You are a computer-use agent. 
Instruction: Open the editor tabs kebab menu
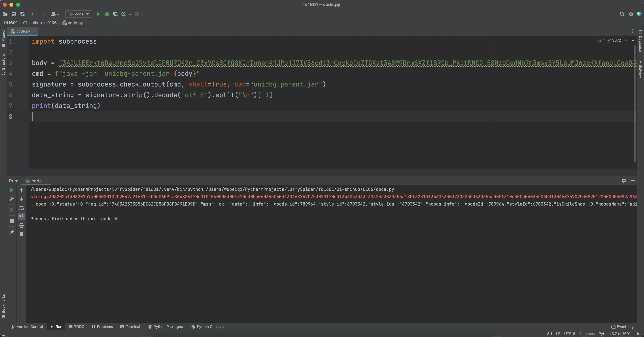pyautogui.click(x=633, y=31)
